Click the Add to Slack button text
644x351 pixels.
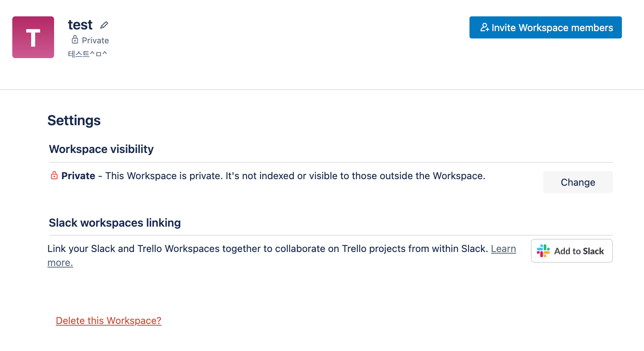579,251
